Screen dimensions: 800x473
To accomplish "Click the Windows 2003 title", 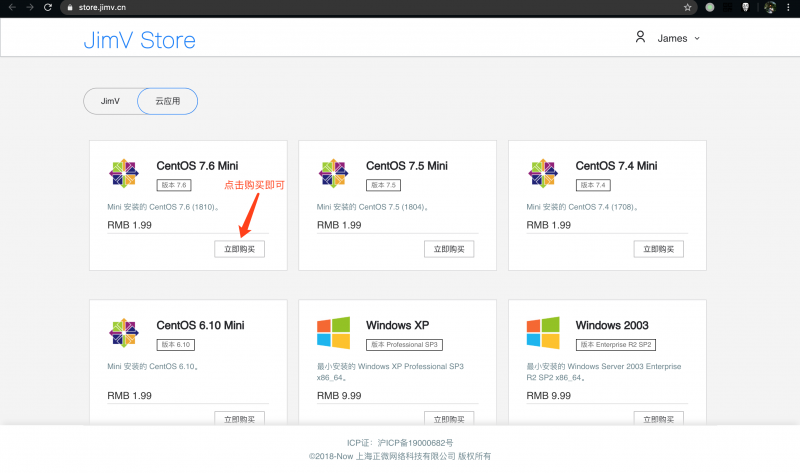I will (612, 325).
